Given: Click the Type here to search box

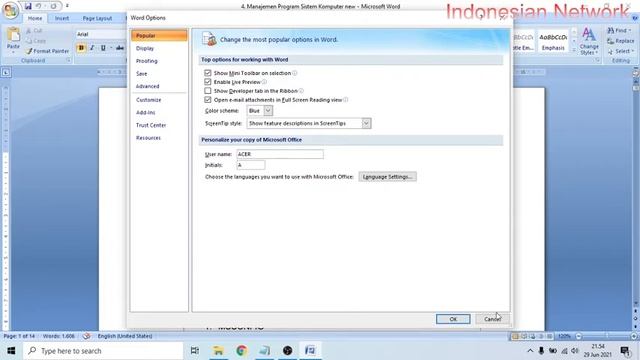Looking at the screenshot, I should point(103,351).
